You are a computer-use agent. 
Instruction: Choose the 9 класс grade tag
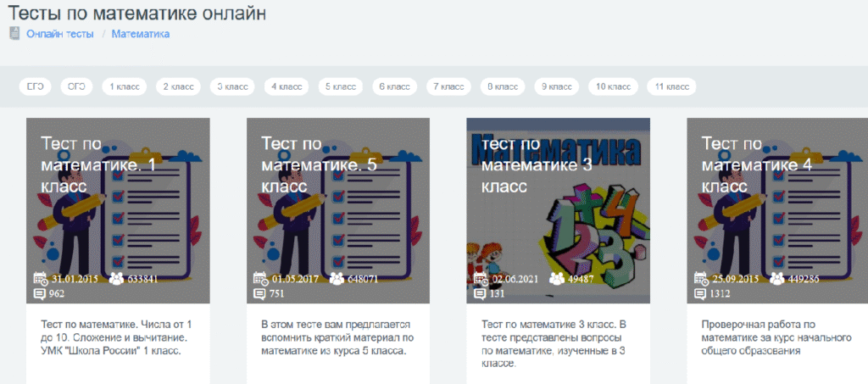pos(556,86)
